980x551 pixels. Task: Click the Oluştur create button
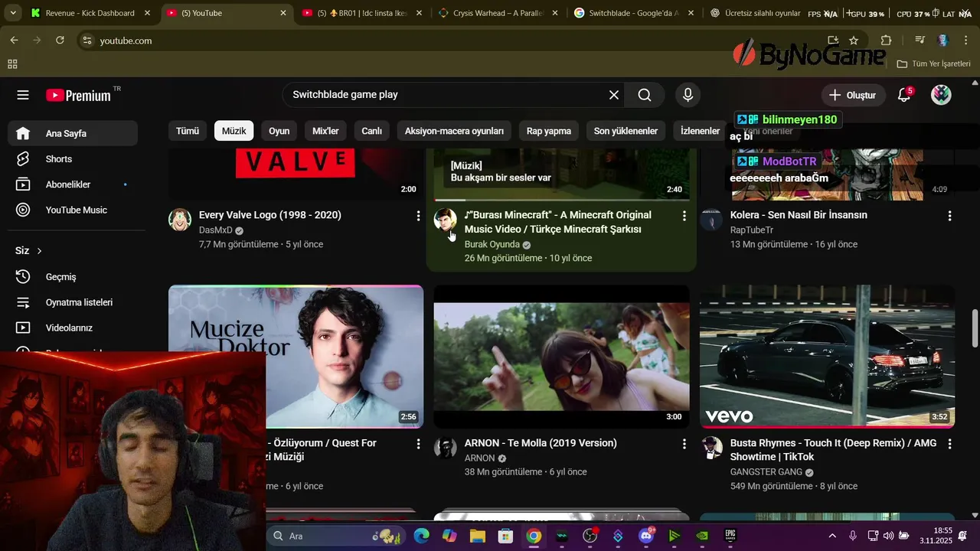pyautogui.click(x=853, y=95)
